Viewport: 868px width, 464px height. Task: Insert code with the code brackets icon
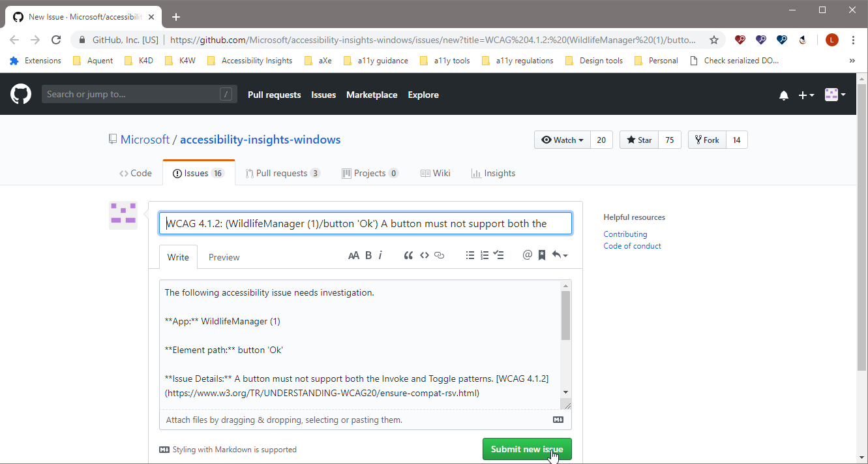[x=425, y=255]
